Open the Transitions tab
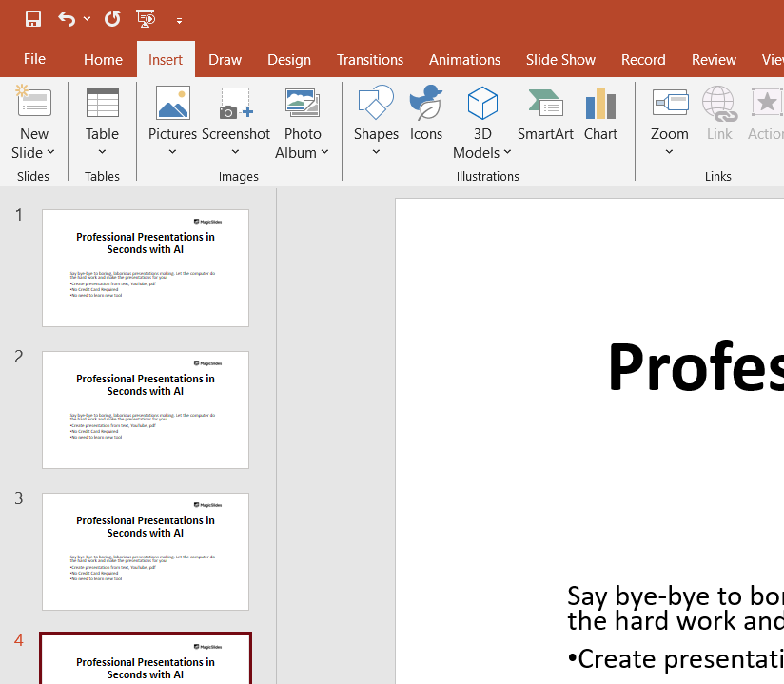This screenshot has width=784, height=684. (x=369, y=59)
